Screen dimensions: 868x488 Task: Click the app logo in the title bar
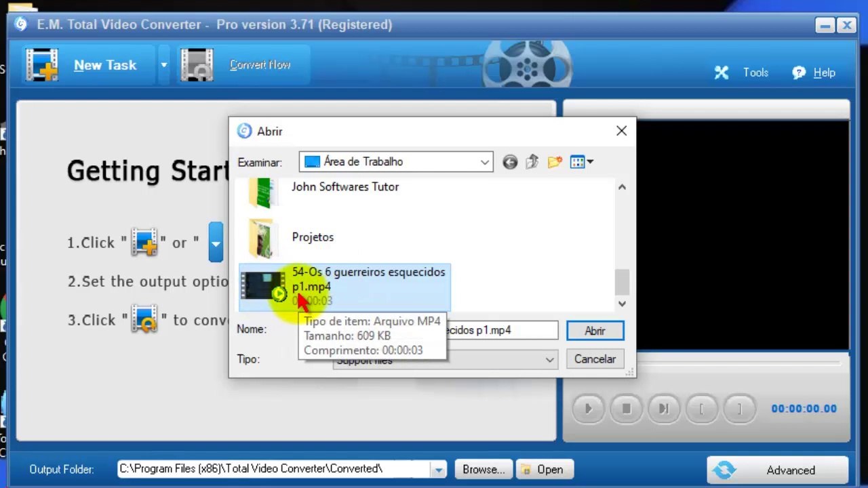(21, 24)
